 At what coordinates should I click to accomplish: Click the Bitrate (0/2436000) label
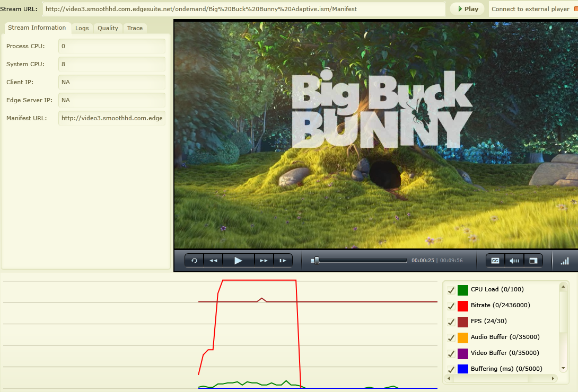pos(500,305)
